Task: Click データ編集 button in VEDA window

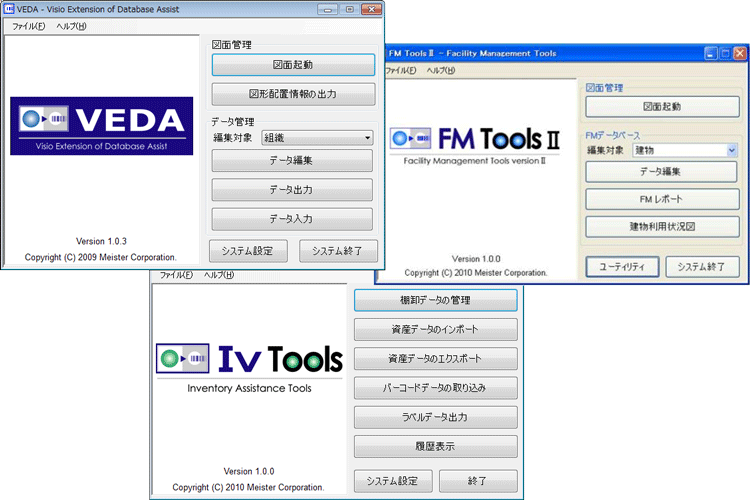Action: 292,161
